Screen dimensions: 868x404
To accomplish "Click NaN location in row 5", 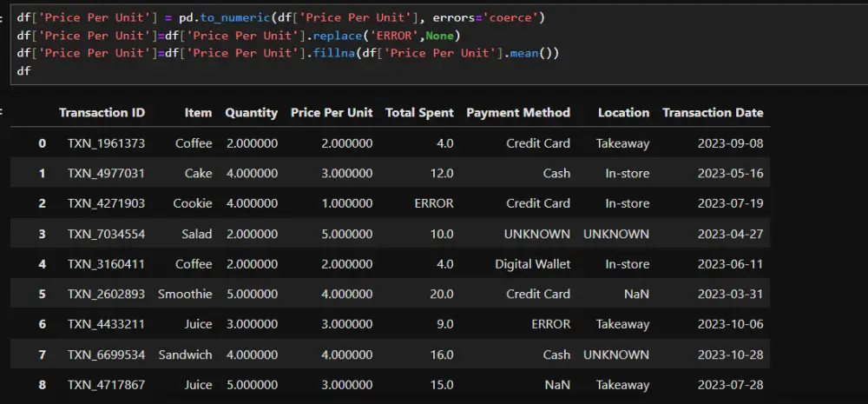I will pyautogui.click(x=636, y=294).
